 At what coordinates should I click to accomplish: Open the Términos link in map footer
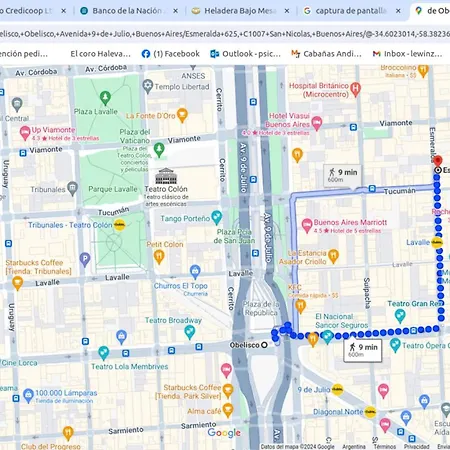coord(384,447)
